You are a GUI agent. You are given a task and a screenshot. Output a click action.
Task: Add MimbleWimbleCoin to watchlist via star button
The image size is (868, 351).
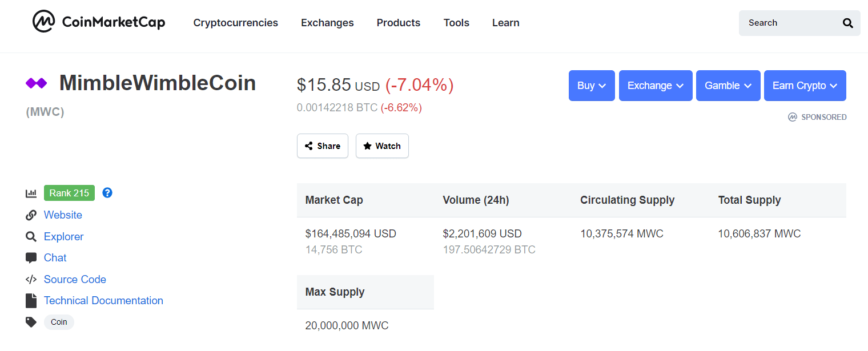(368, 146)
